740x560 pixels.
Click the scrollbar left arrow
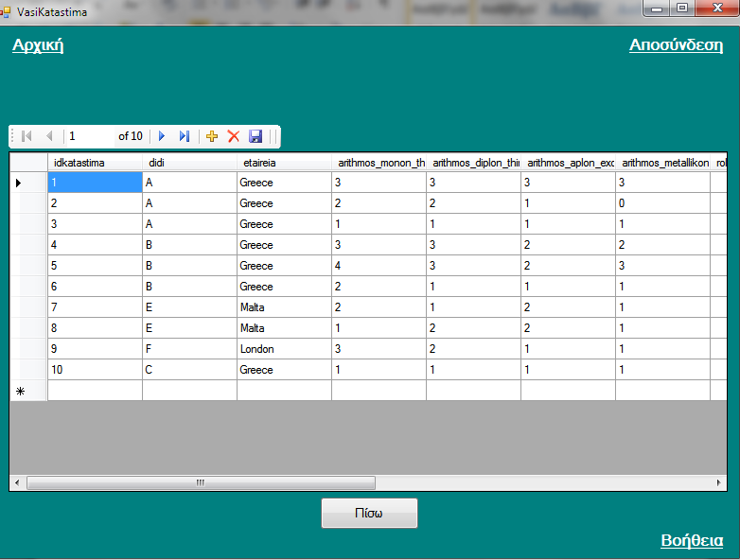point(17,482)
